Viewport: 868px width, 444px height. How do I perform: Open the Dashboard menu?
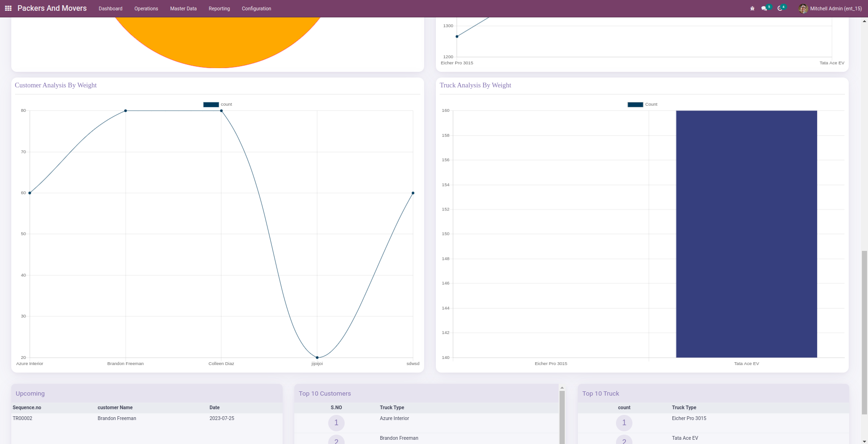tap(110, 8)
